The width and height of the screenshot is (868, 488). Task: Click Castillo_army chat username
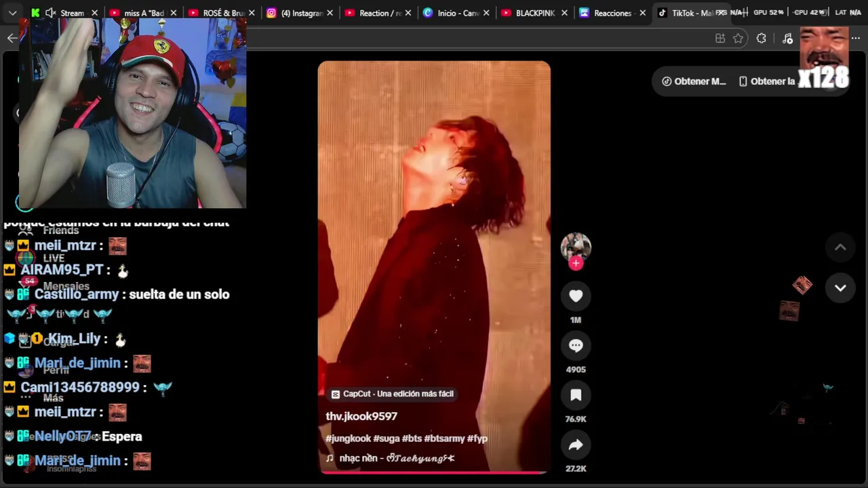[x=76, y=294]
